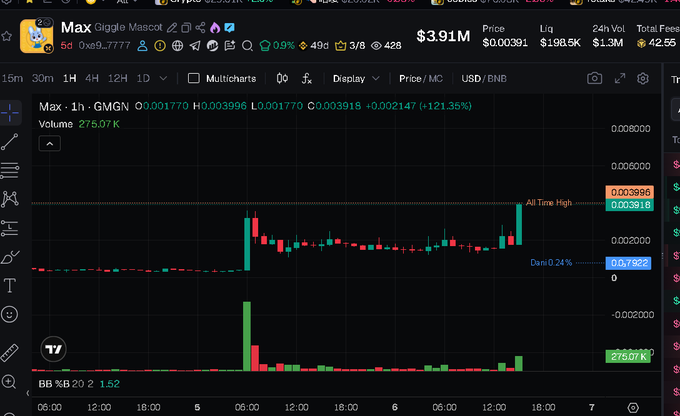This screenshot has width=680, height=416.
Task: Click the 0.003996 orange price label
Action: [x=630, y=192]
